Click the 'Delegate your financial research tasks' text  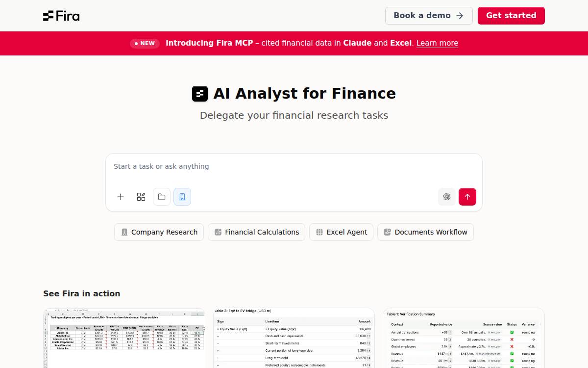[x=294, y=115]
